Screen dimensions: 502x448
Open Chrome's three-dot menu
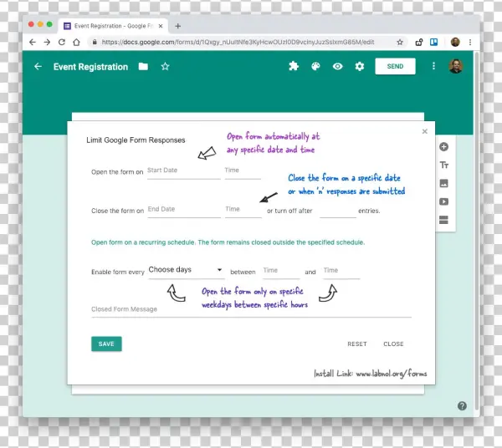coord(471,42)
